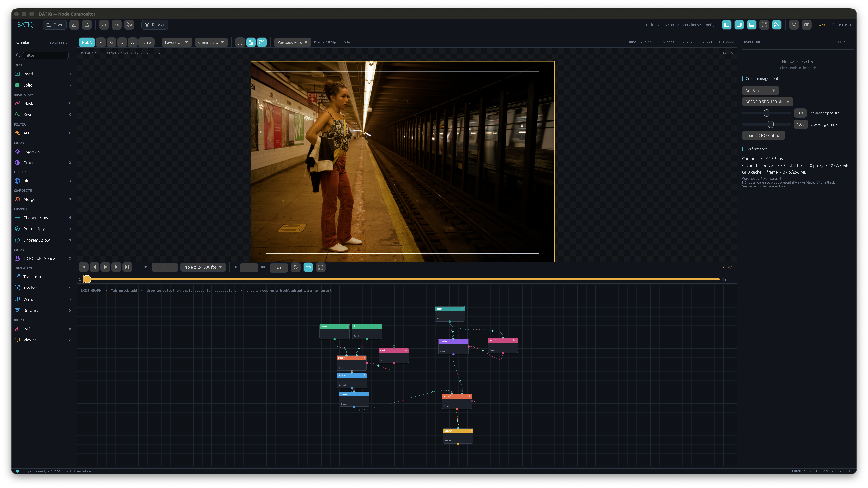The height and width of the screenshot is (488, 868).
Task: Click the Open button
Action: [x=55, y=25]
